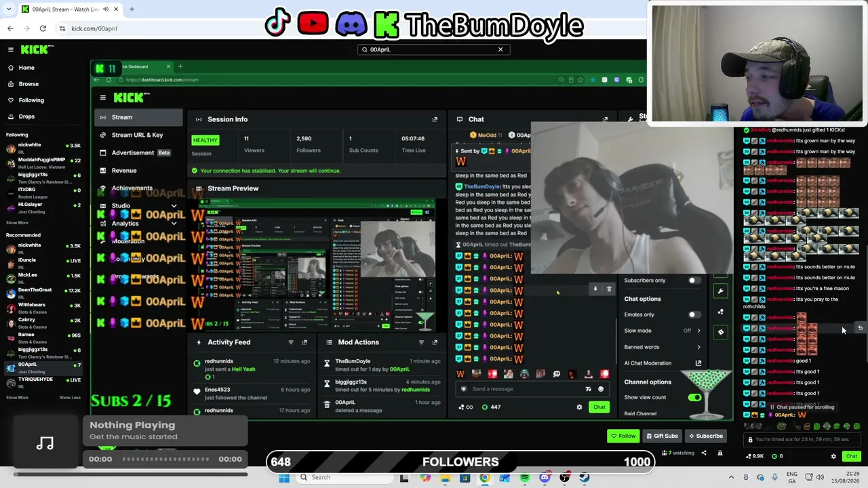The image size is (868, 488).
Task: Collapse Recommended list with Show Less
Action: pos(70,398)
